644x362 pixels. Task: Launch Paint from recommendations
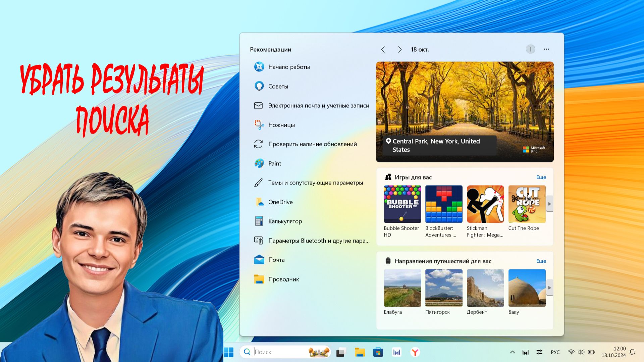[x=275, y=163]
